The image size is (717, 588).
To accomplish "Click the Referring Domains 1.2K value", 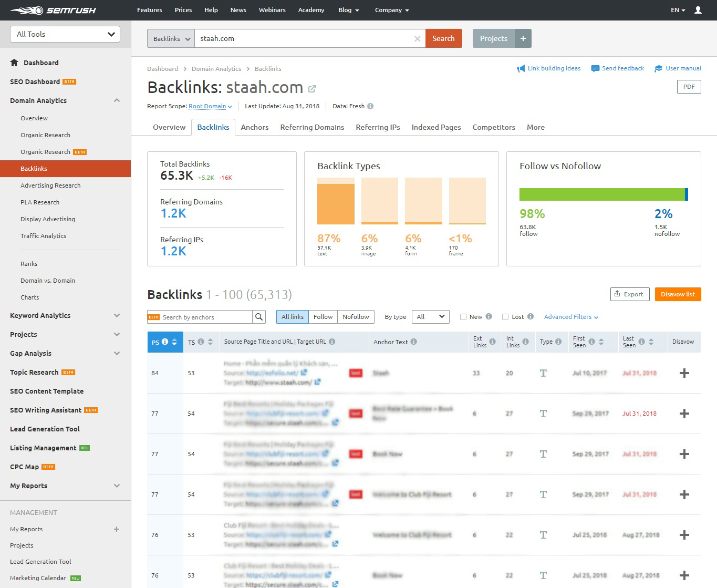I will coord(173,213).
